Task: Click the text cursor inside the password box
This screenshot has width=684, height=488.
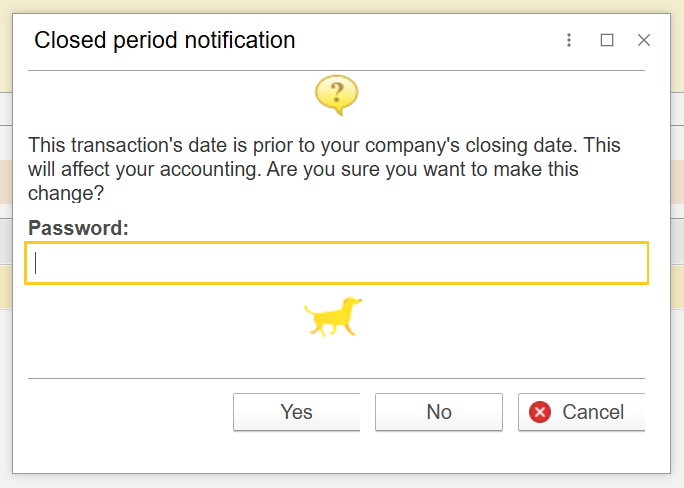Action: pyautogui.click(x=36, y=263)
